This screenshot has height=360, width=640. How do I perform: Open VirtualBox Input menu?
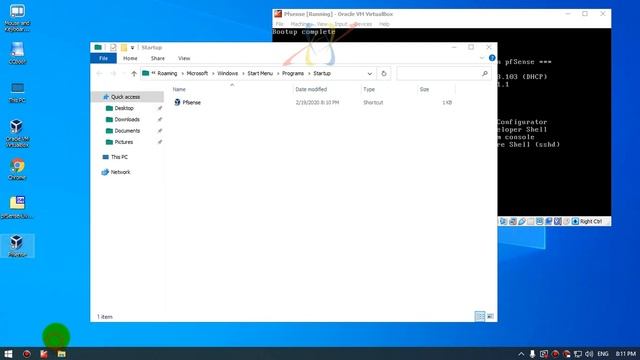point(341,24)
